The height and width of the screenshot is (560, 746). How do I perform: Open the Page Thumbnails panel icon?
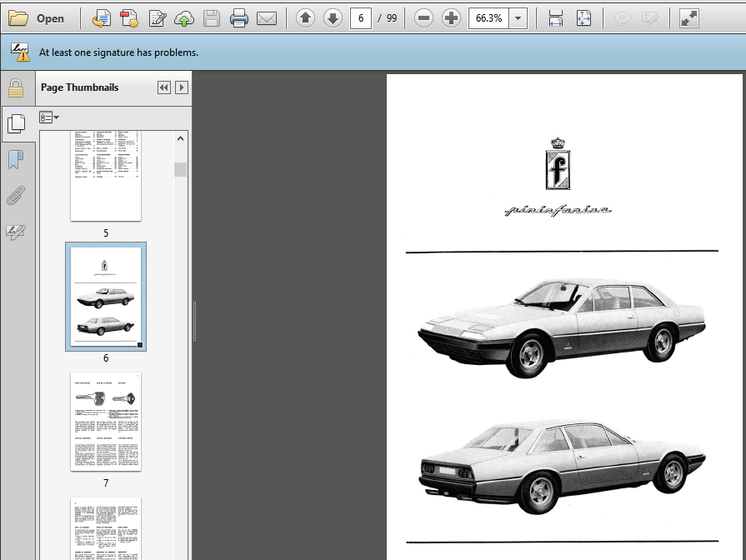click(17, 123)
